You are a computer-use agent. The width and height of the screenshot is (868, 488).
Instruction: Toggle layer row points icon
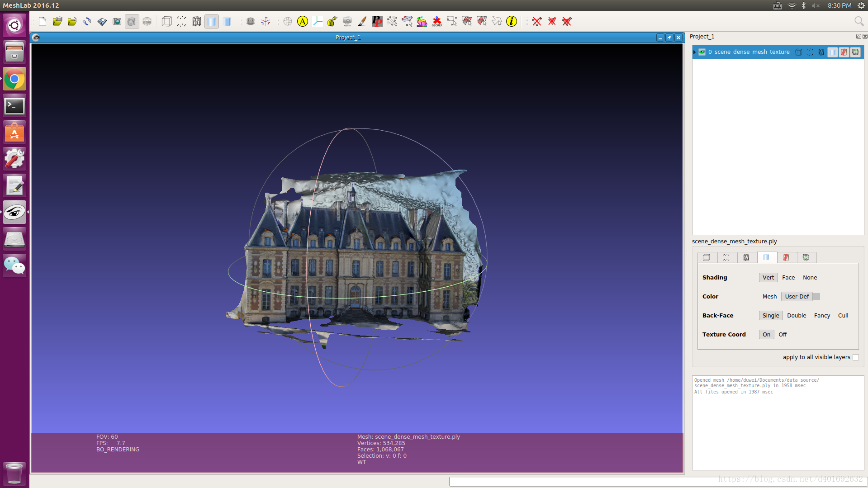(x=810, y=52)
